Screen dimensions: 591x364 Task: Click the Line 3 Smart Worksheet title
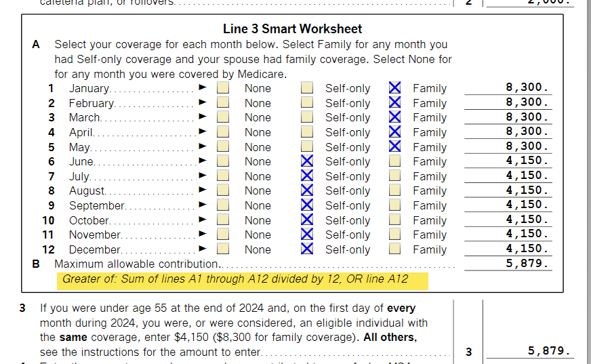(292, 29)
